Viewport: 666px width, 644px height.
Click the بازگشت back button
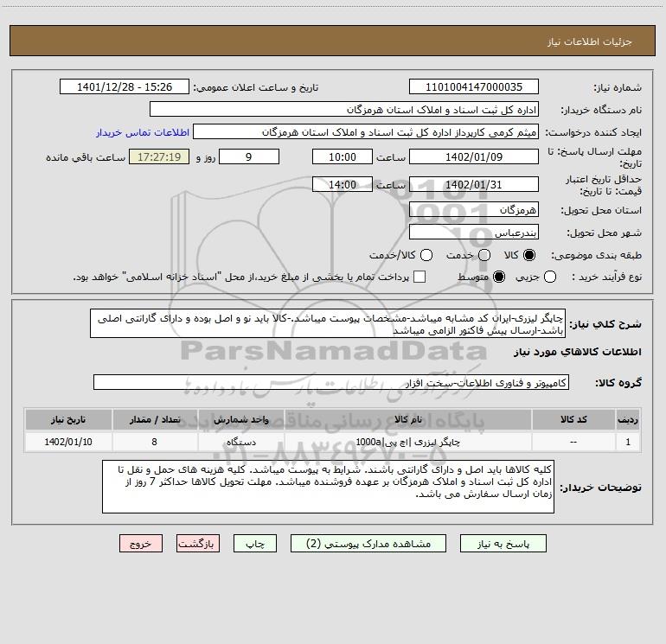[x=198, y=544]
